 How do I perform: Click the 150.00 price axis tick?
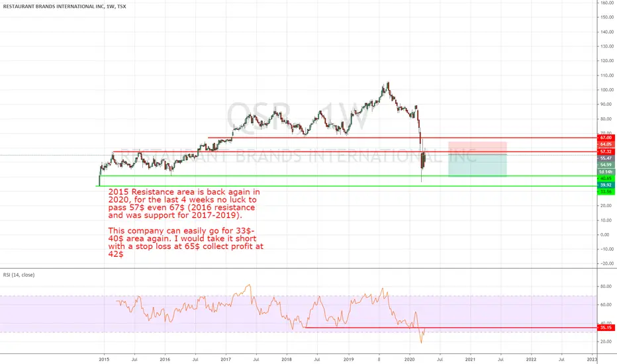[607, 17]
